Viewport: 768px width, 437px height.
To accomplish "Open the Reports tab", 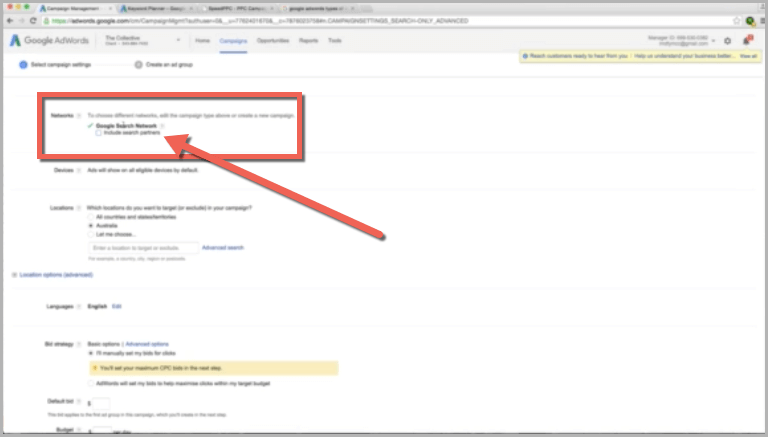I will (309, 41).
